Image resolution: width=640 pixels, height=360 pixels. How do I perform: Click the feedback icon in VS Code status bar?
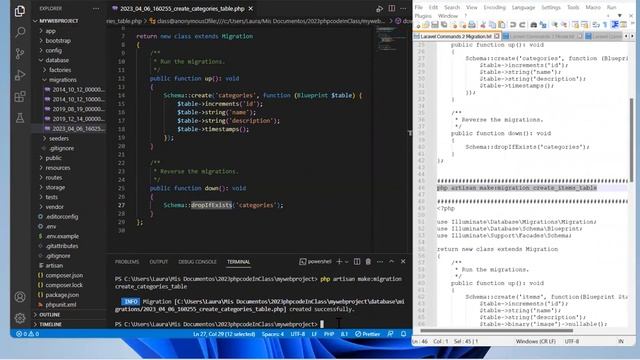[390, 334]
